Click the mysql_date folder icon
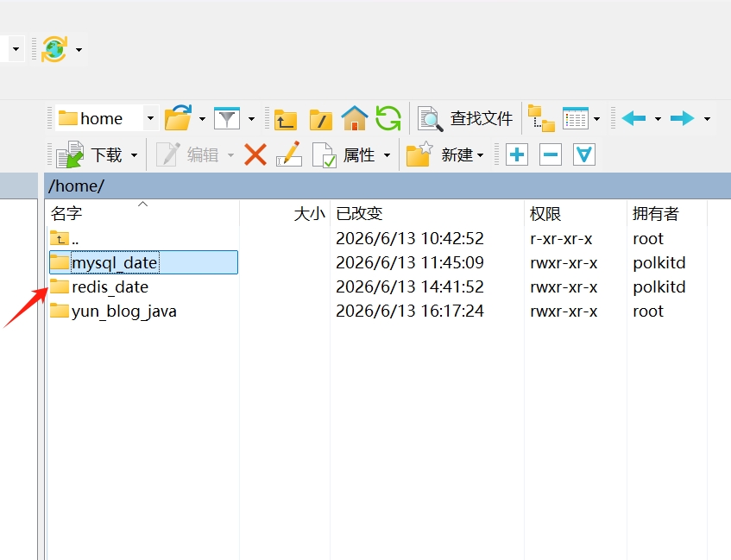The width and height of the screenshot is (731, 560). (60, 262)
